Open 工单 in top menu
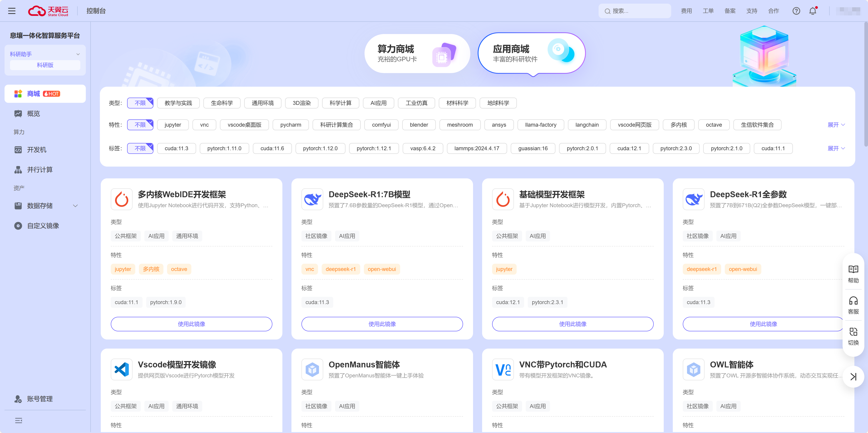 tap(708, 11)
